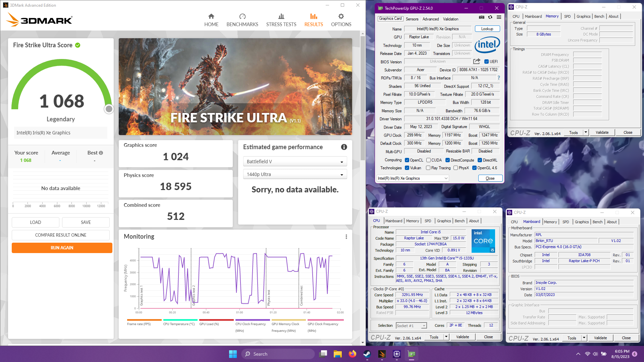The height and width of the screenshot is (362, 644).
Task: Expand Tools arrow in Mainboard CPU-Z window
Action: point(584,338)
